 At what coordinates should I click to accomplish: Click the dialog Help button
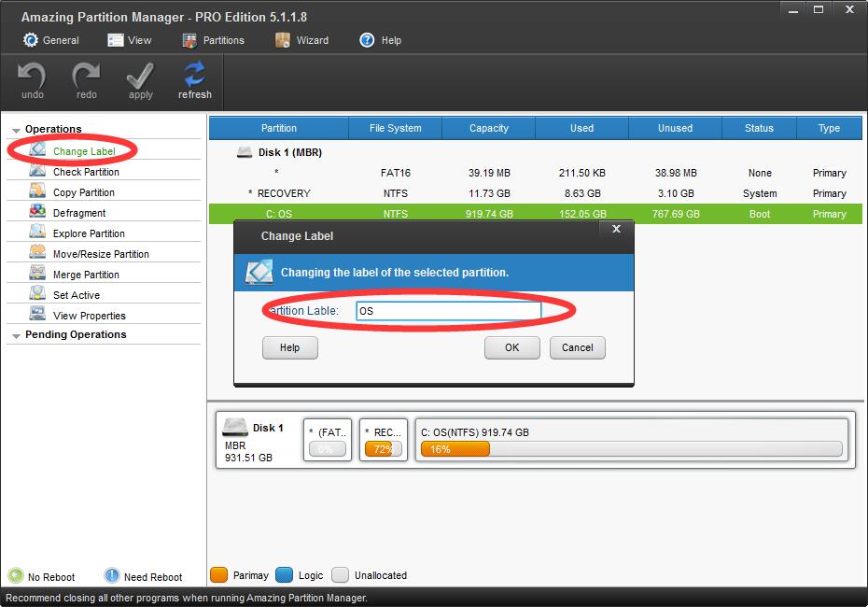point(289,347)
